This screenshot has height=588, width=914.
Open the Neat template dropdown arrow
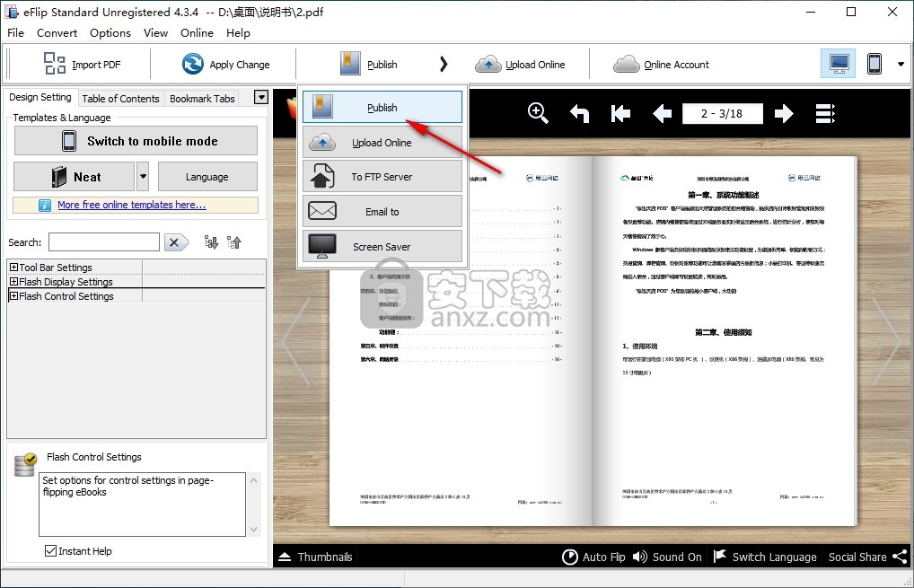[143, 177]
